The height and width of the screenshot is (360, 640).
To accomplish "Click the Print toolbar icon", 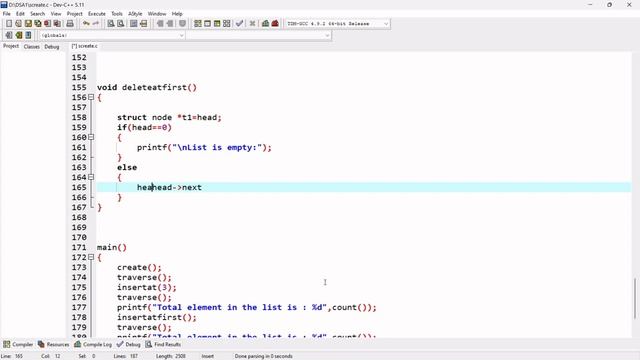I will pos(70,24).
